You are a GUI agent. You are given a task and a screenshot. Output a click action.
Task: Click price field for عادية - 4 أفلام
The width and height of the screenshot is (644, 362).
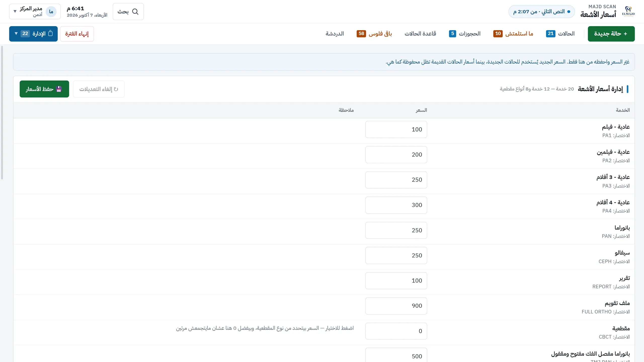point(396,205)
